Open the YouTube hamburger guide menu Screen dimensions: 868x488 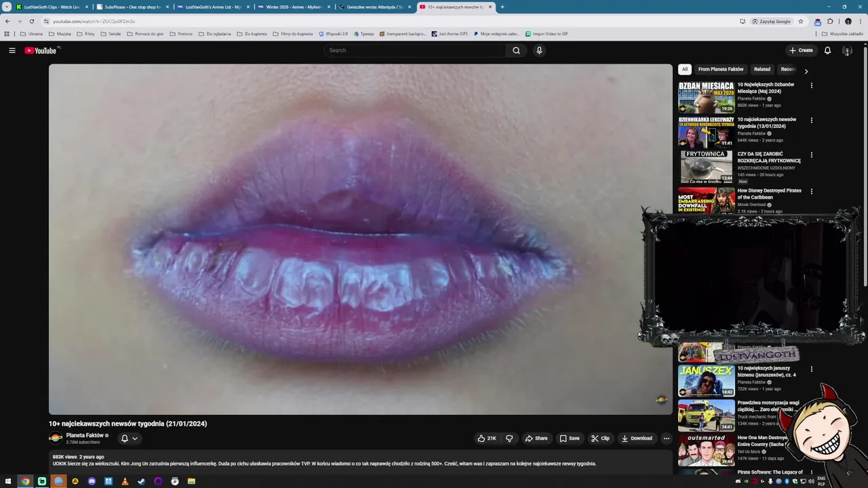tap(12, 50)
